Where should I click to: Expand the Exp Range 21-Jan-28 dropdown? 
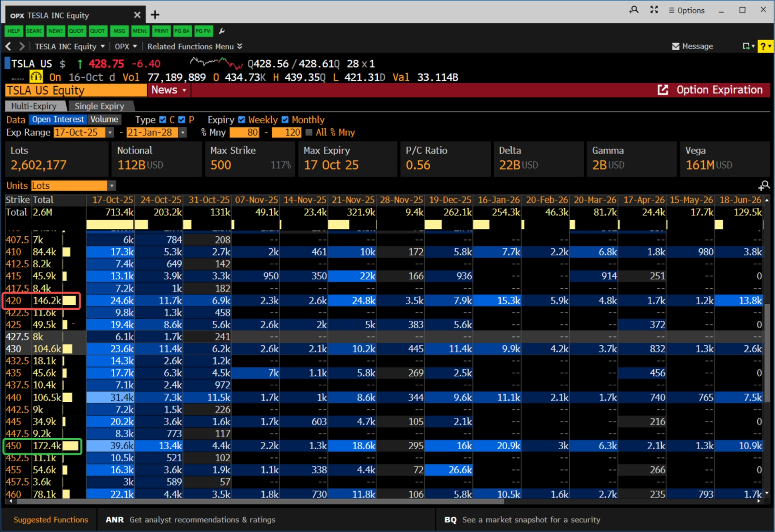pos(183,133)
